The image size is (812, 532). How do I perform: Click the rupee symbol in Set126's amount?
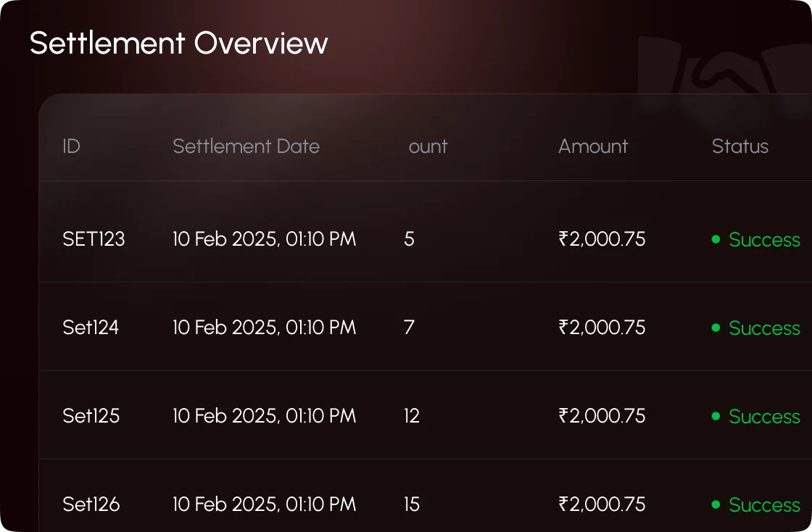coord(565,505)
